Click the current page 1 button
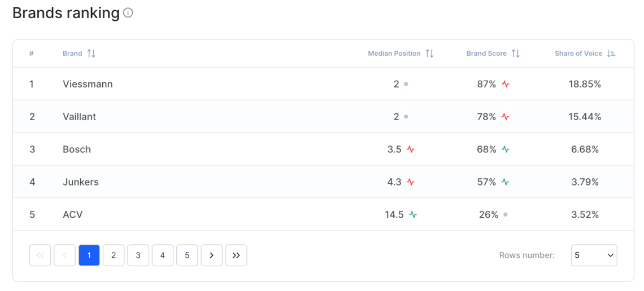 pos(89,255)
